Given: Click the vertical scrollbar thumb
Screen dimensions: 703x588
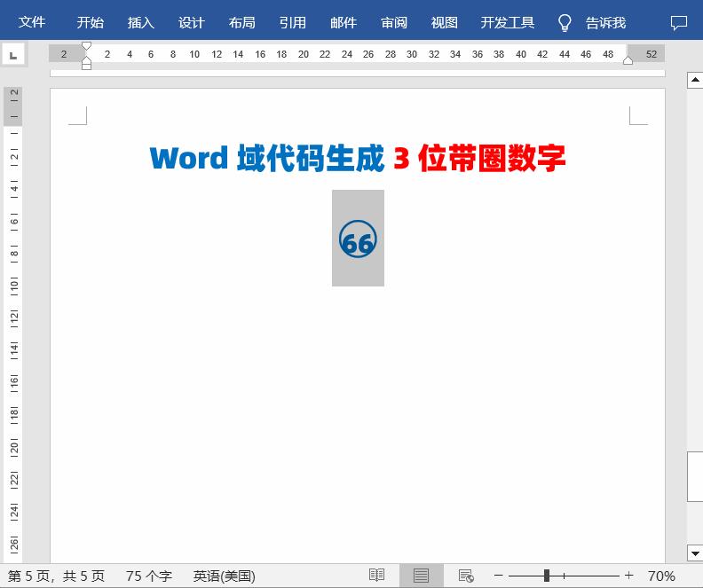Looking at the screenshot, I should click(x=695, y=477).
